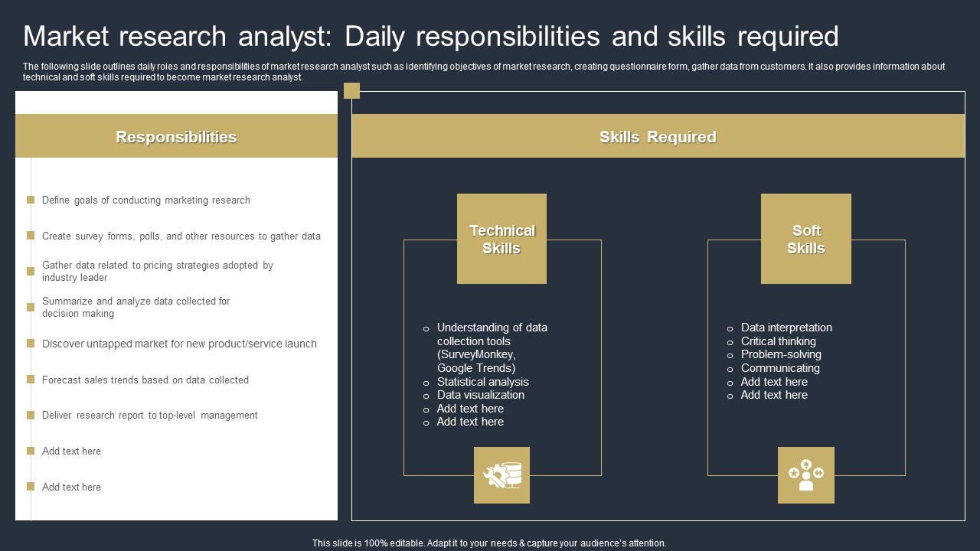The image size is (980, 551).
Task: Select the slide description paragraph
Action: tap(484, 72)
